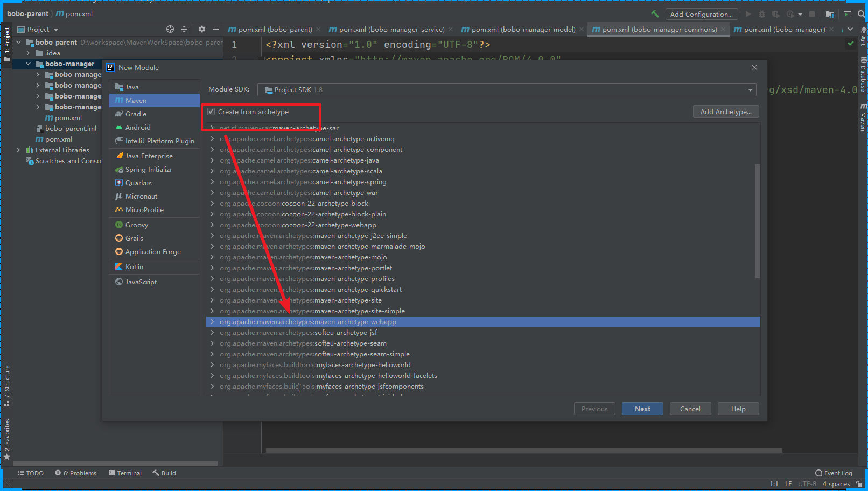868x491 pixels.
Task: Open the Problems tool window tab
Action: pos(76,473)
